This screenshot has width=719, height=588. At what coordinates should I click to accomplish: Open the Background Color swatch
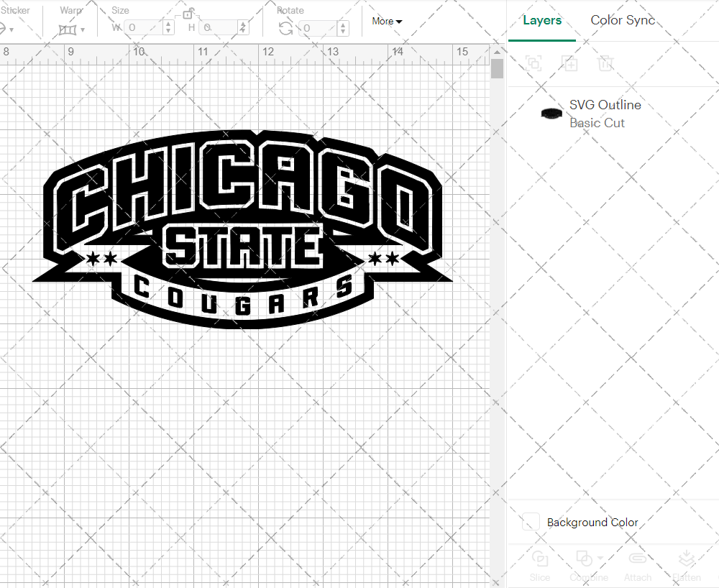[530, 523]
